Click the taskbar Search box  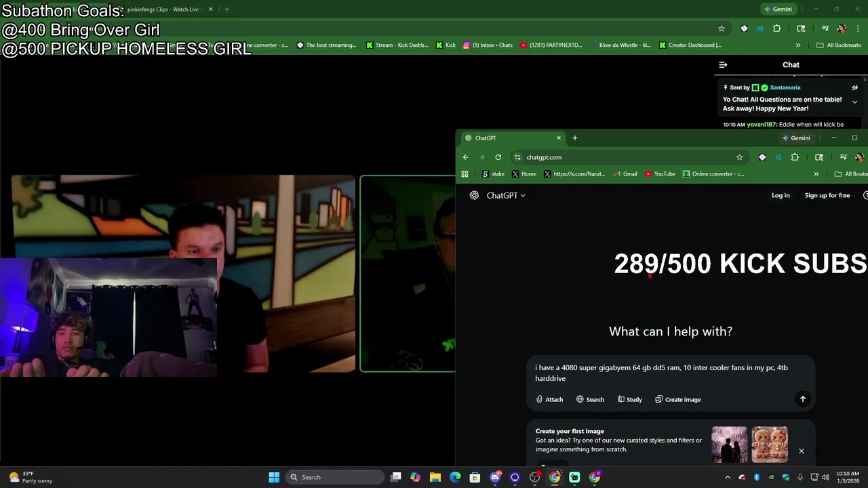point(334,477)
